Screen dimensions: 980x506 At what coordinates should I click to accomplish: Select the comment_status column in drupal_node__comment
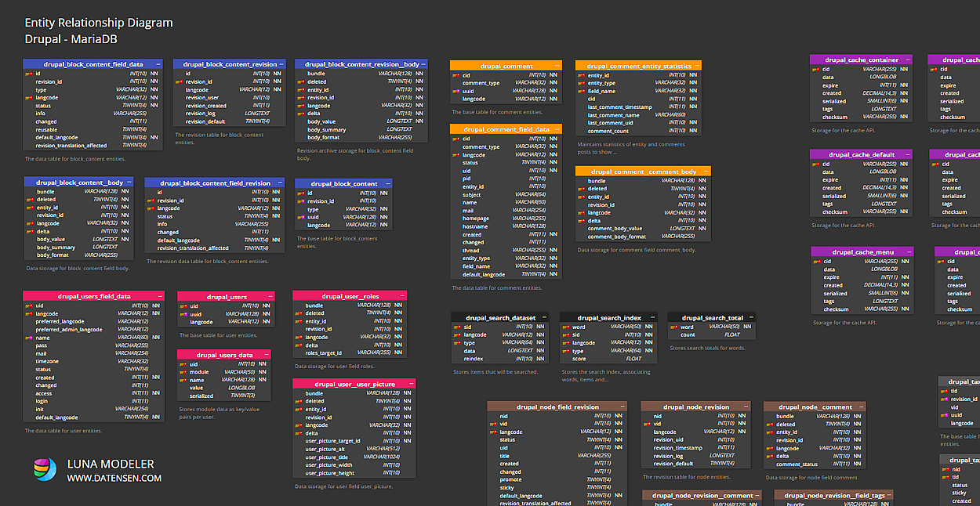pos(815,465)
